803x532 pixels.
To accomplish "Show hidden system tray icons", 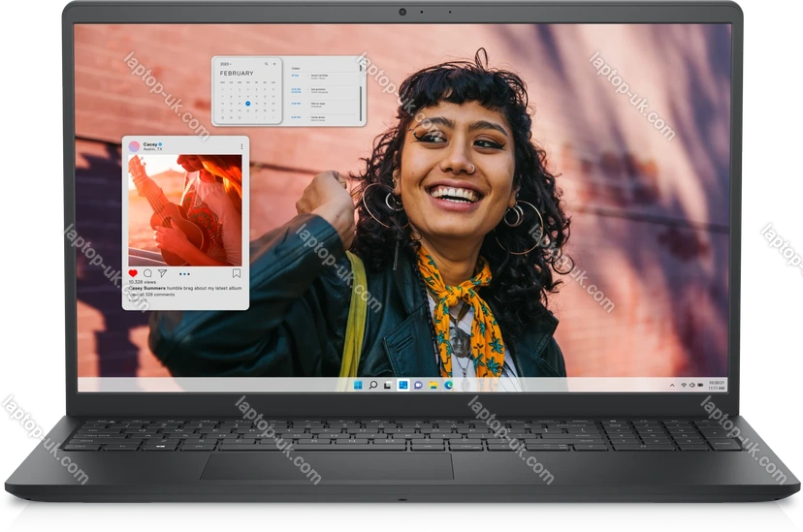I will click(673, 385).
